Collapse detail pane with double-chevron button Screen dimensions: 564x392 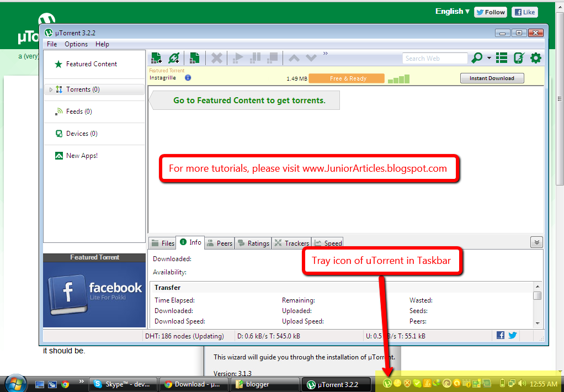tap(536, 242)
